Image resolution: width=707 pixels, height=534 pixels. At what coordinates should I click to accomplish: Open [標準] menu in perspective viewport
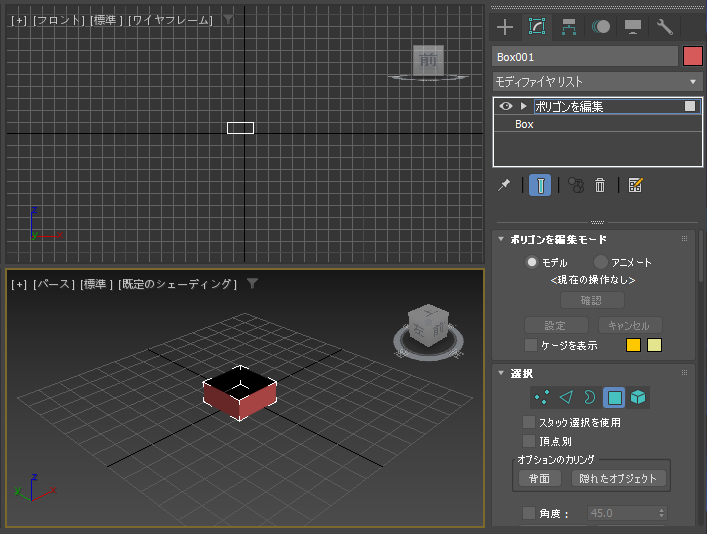point(96,284)
